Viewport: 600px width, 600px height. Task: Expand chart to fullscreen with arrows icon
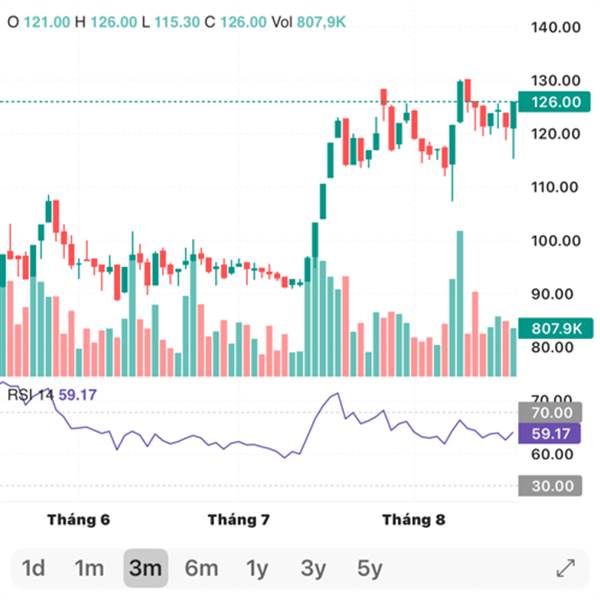[x=566, y=568]
